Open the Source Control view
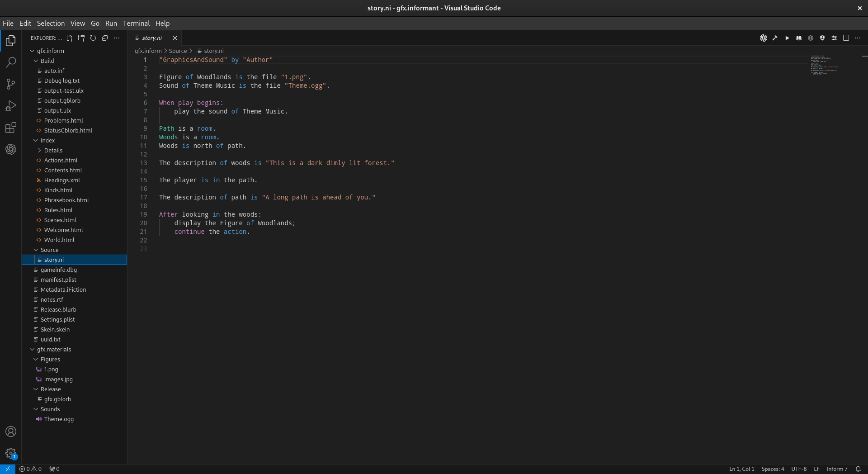The image size is (868, 474). 11,84
